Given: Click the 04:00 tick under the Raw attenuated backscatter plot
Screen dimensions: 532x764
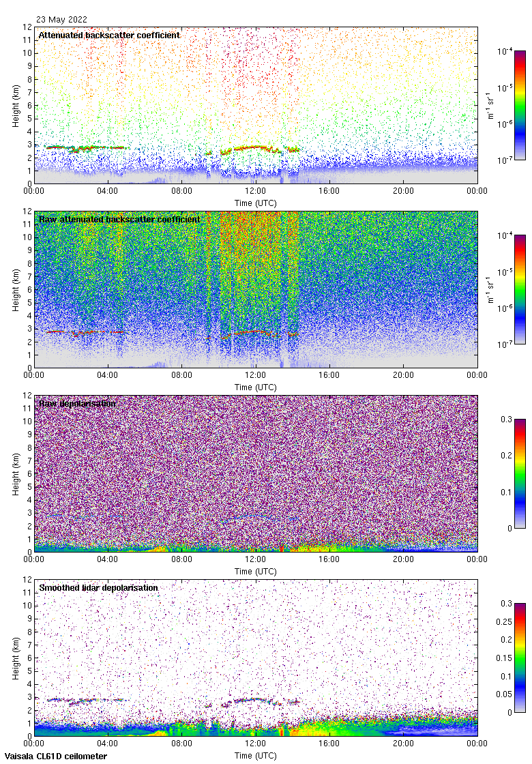Looking at the screenshot, I should coord(107,375).
